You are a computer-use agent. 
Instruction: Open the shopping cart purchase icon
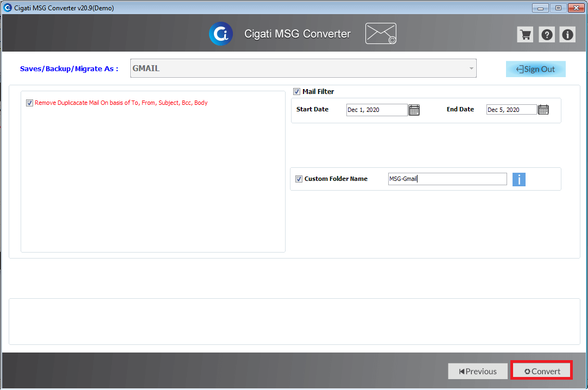(x=525, y=35)
